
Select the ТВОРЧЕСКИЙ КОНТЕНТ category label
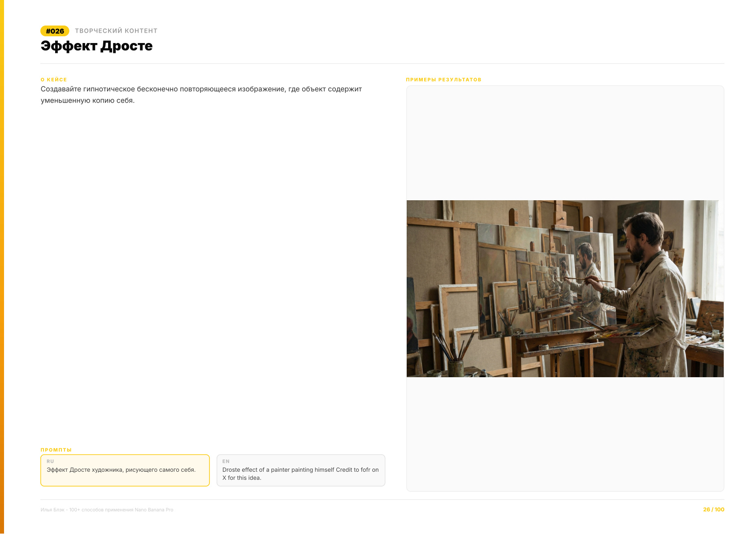[x=116, y=31]
